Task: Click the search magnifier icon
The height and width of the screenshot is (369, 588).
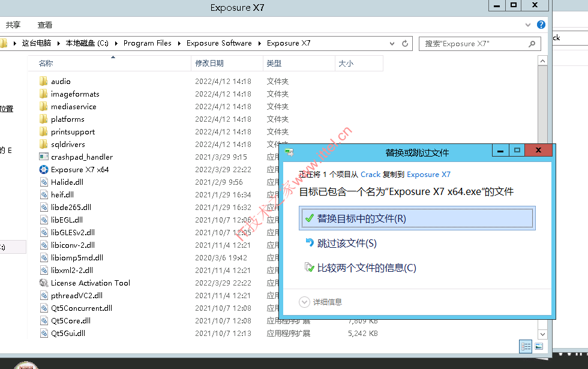Action: [x=532, y=44]
